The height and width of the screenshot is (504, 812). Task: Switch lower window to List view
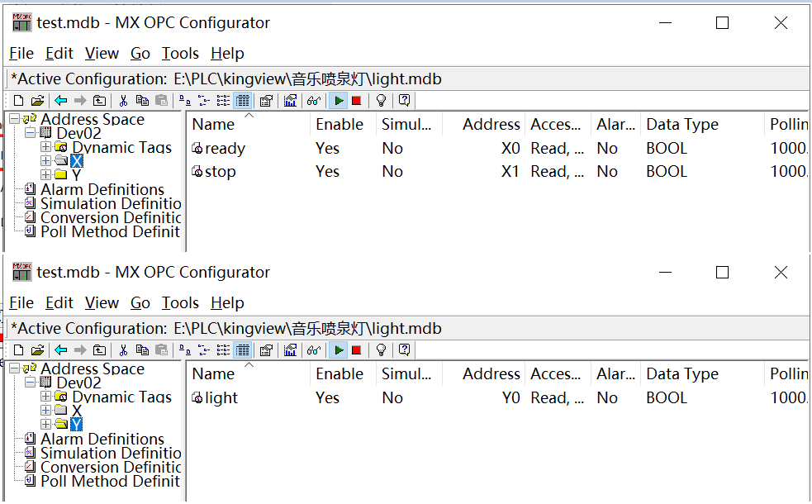(x=223, y=350)
